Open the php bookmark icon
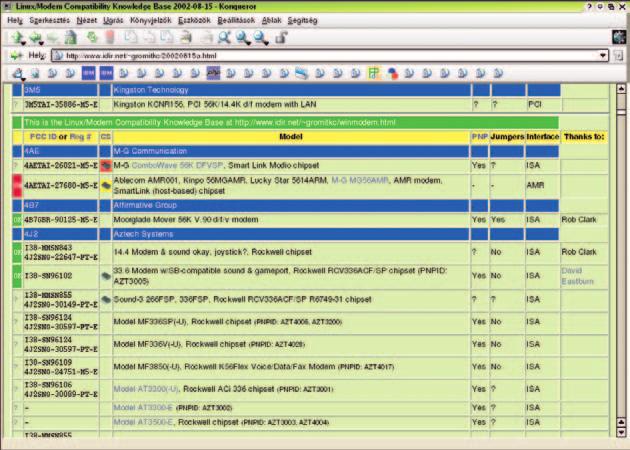This screenshot has width=630, height=450. coord(213,73)
